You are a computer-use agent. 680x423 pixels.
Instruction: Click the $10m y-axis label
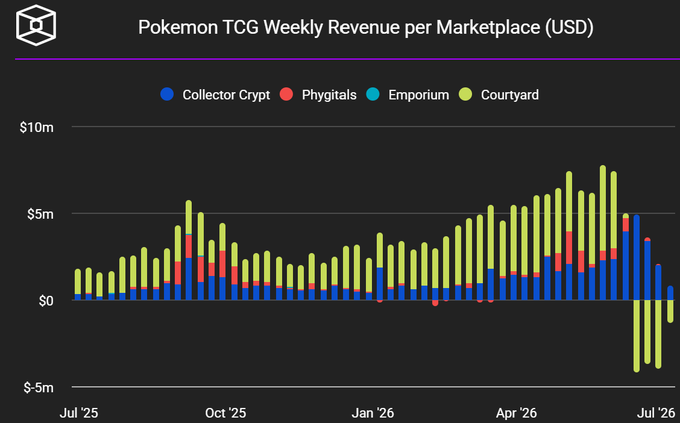[36, 127]
